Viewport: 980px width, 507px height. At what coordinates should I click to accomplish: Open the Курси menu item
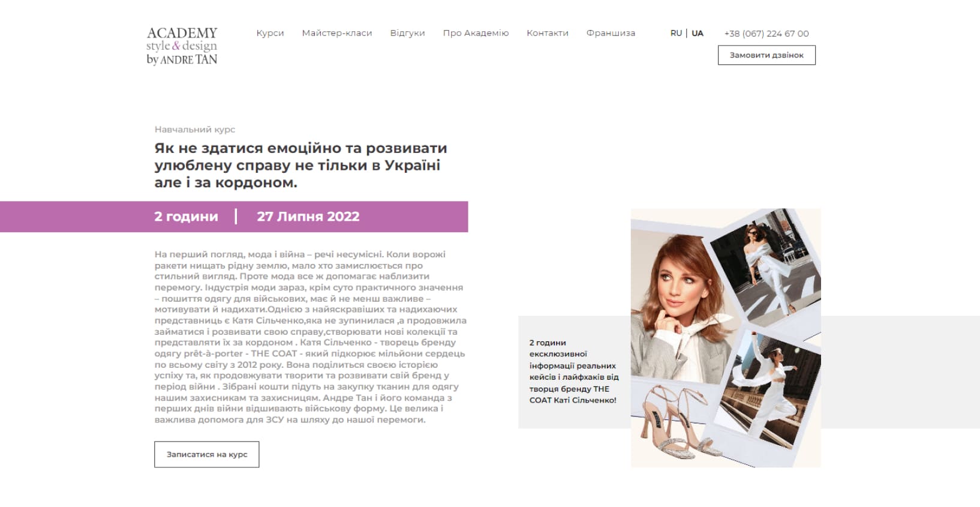point(270,33)
